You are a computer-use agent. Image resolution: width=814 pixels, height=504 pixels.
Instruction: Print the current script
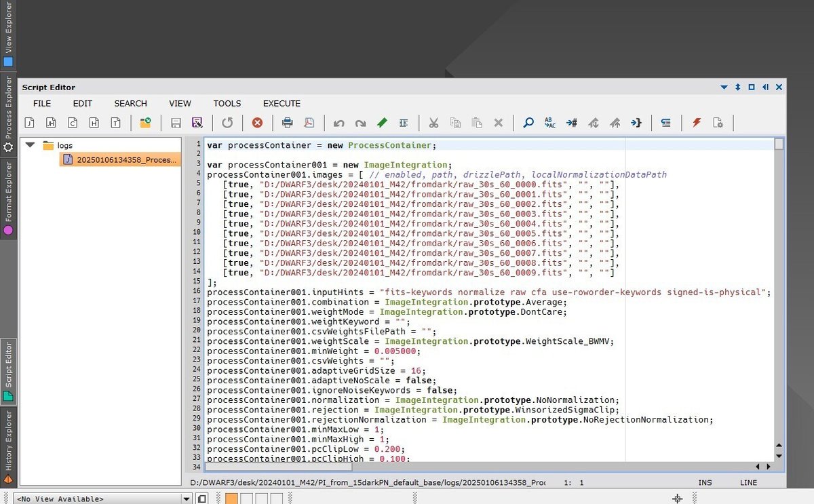click(x=287, y=123)
